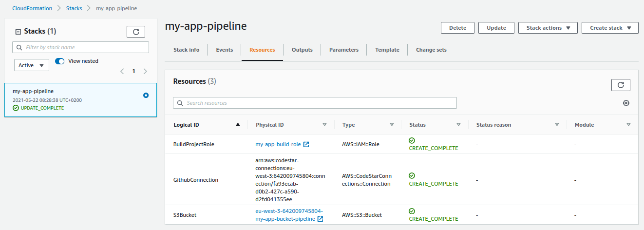644x230 pixels.
Task: Go to next page of stacks
Action: (145, 71)
